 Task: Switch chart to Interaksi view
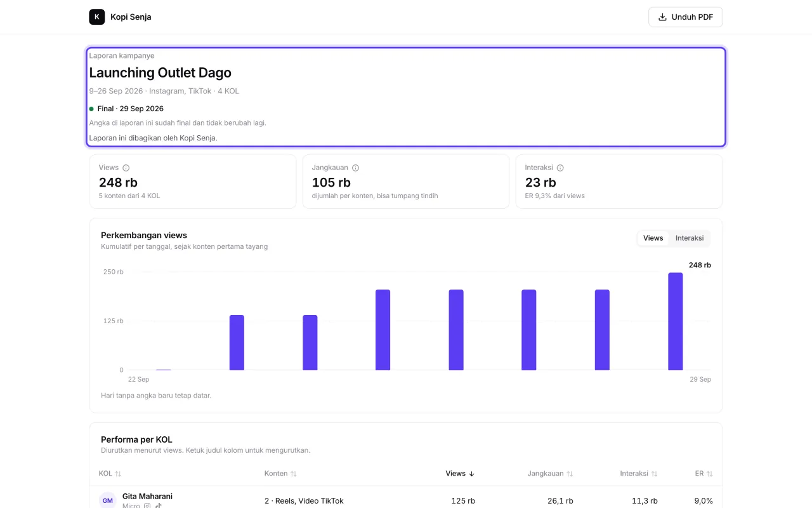(x=690, y=238)
